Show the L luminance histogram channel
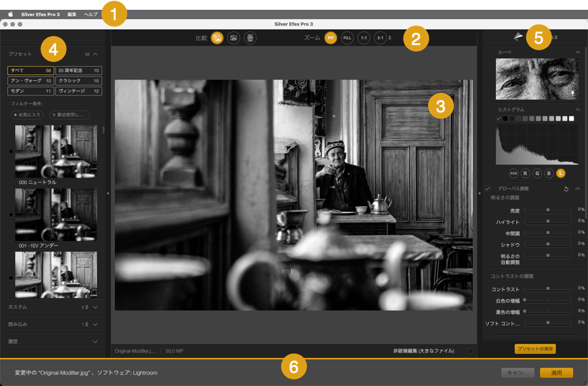This screenshot has height=386, width=588. click(x=561, y=173)
